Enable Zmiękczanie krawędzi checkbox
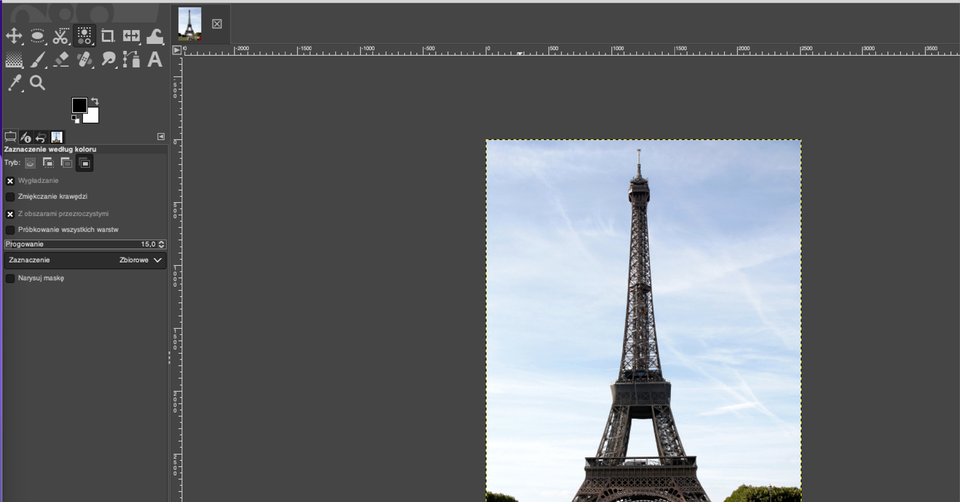Viewport: 960px width, 502px height. (x=10, y=197)
